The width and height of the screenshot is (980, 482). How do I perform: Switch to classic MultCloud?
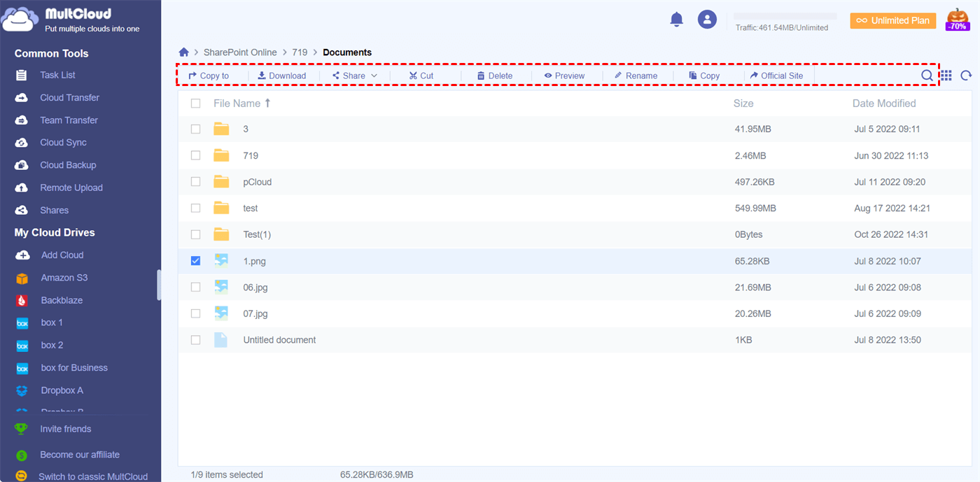click(93, 476)
